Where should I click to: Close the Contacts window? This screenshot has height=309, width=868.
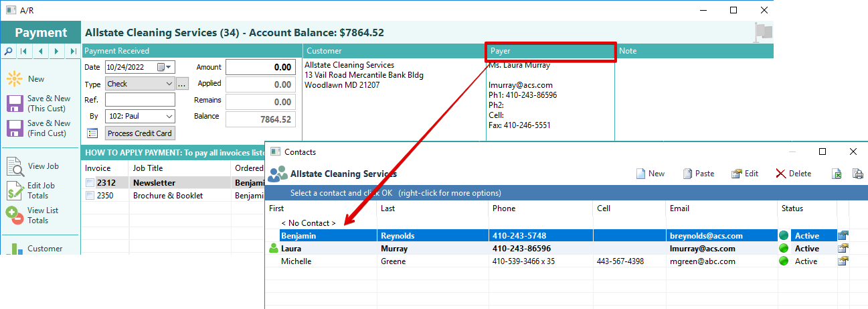click(853, 151)
